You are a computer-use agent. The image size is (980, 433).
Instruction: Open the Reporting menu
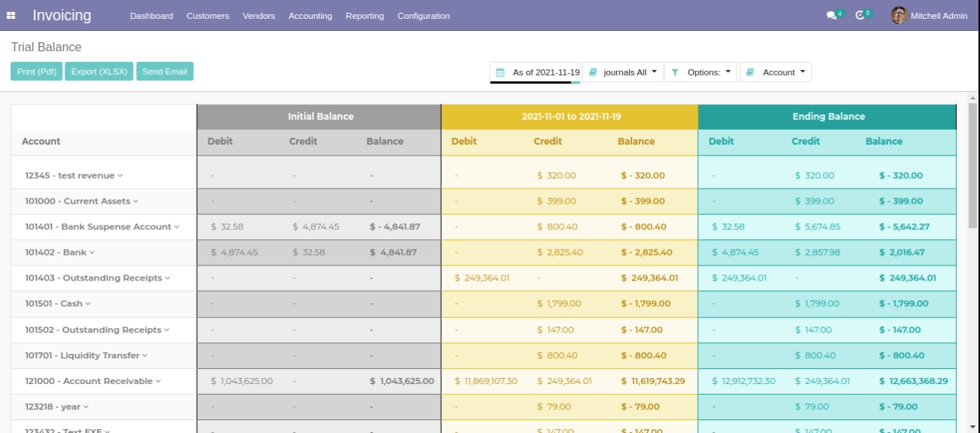pos(365,16)
